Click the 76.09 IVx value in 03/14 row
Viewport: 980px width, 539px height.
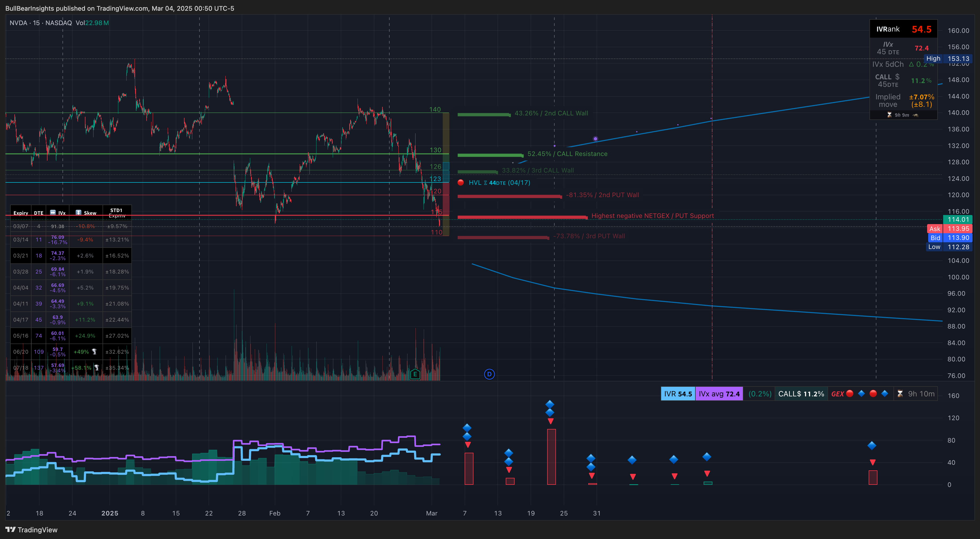click(x=58, y=237)
